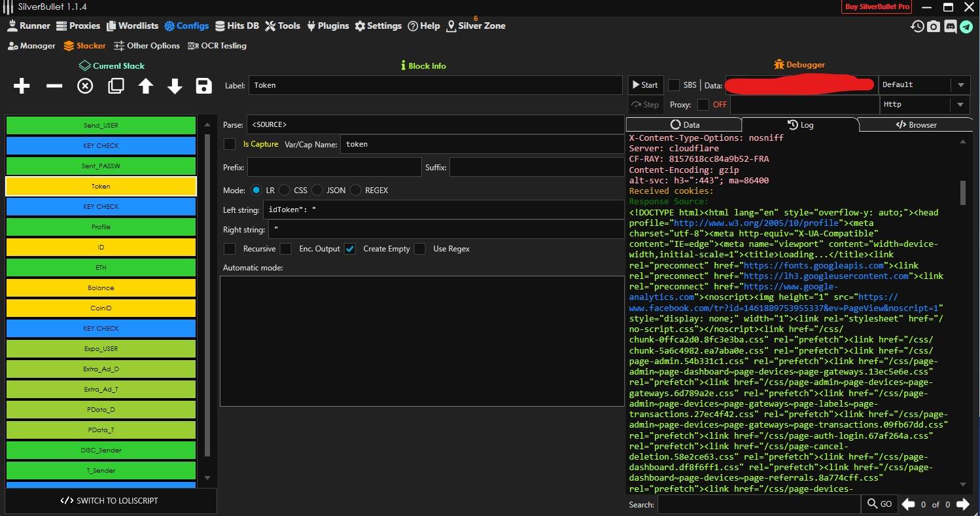The height and width of the screenshot is (516, 980).
Task: Click the debugger log vertical scrollbar
Action: [962, 193]
